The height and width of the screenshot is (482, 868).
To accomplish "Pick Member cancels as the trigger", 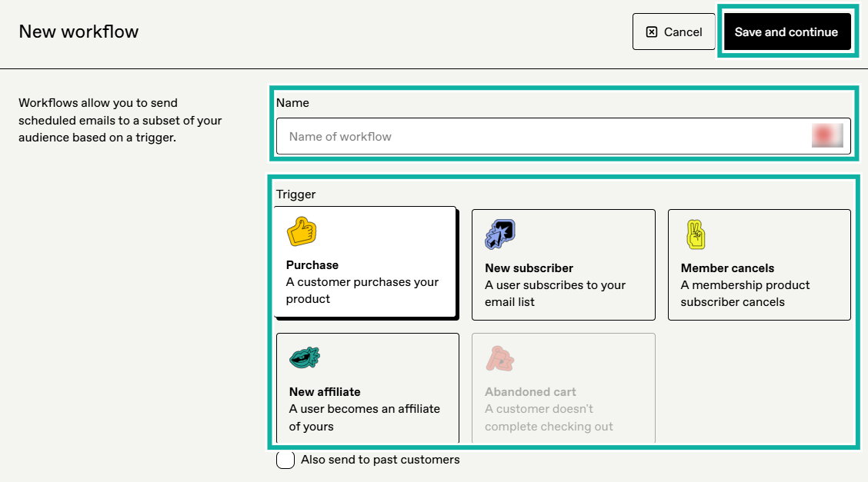I will click(759, 264).
